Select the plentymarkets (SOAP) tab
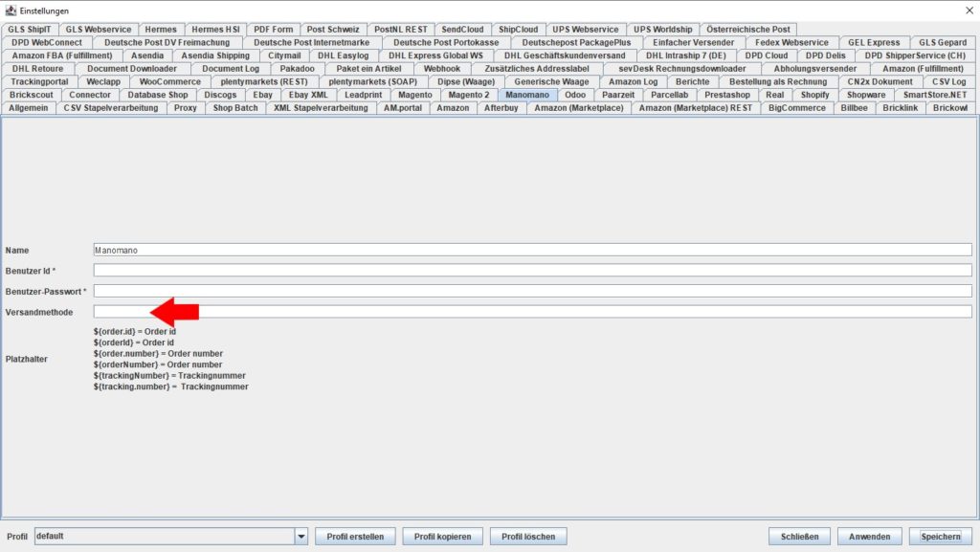980x552 pixels. 372,82
